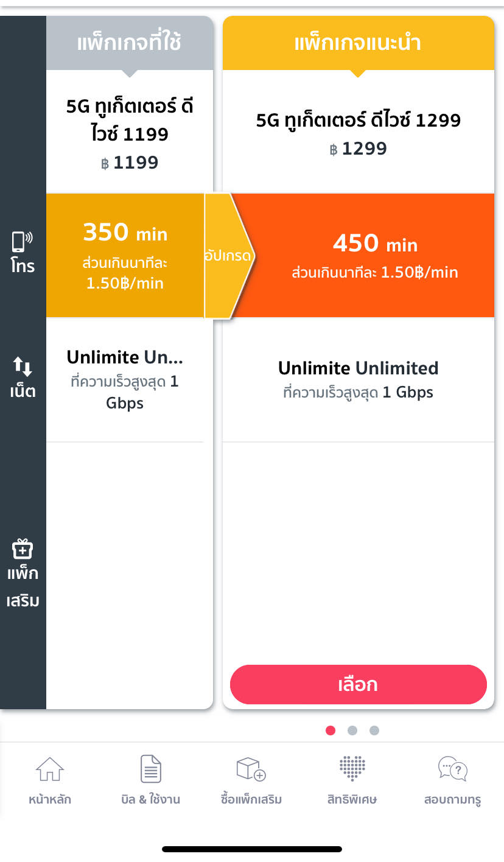504x862 pixels.
Task: Open the Bill & Usage document icon
Action: pos(150,769)
